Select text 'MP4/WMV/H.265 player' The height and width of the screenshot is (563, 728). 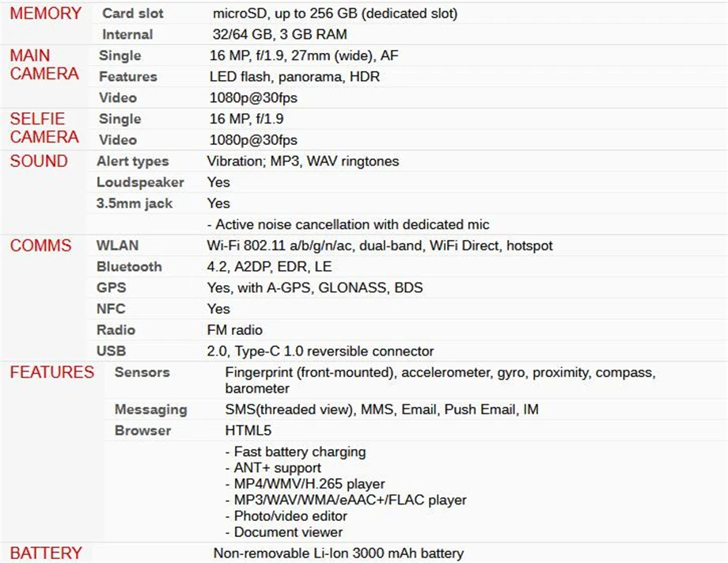coord(309,484)
